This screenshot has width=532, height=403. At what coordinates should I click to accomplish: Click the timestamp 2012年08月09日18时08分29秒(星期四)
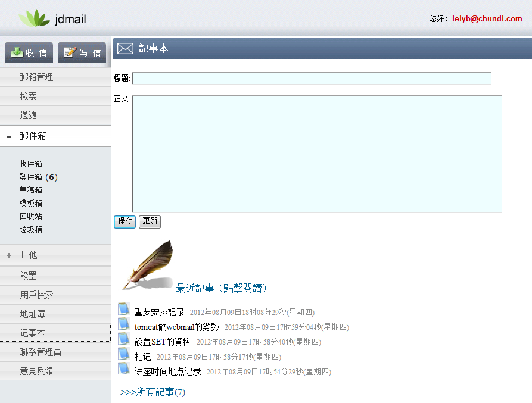(252, 312)
